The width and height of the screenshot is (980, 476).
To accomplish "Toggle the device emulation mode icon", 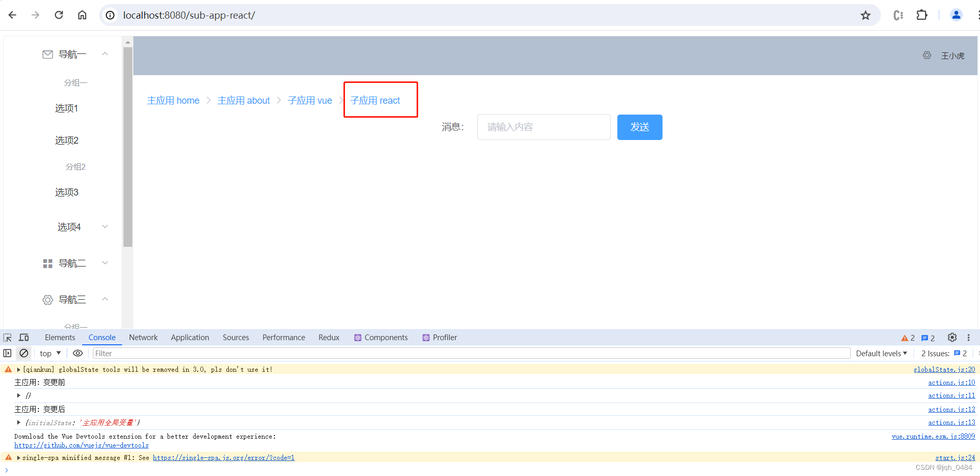I will [x=24, y=337].
